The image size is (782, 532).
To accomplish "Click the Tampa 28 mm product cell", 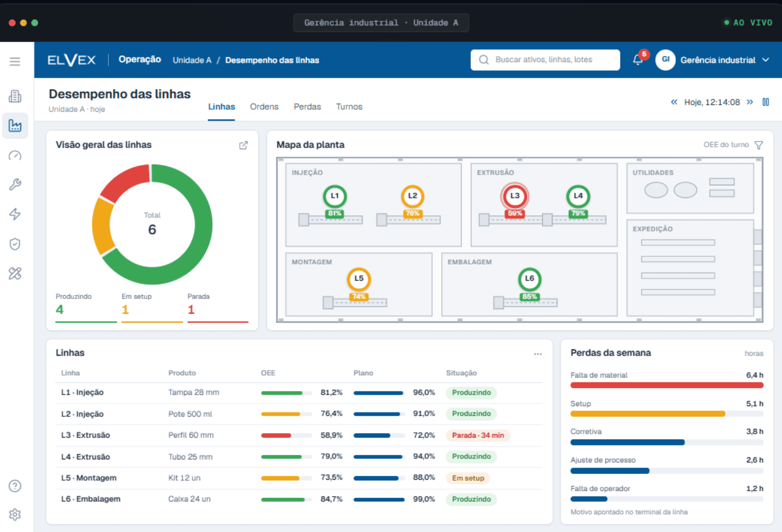I will (x=193, y=392).
